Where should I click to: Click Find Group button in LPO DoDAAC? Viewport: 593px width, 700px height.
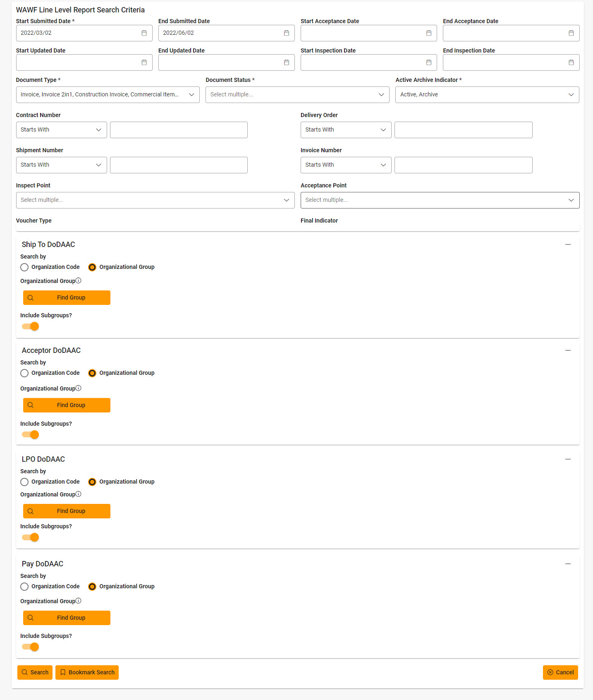tap(67, 511)
